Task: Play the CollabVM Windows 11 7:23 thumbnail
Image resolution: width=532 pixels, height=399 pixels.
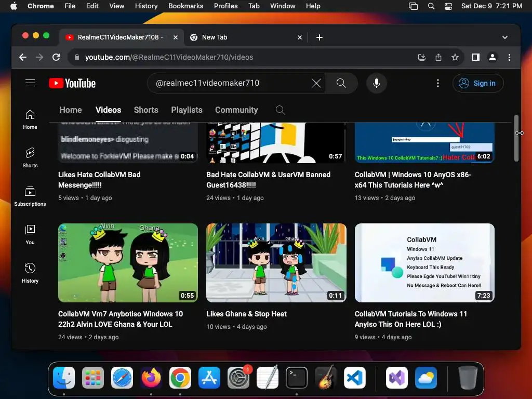Action: pyautogui.click(x=424, y=262)
